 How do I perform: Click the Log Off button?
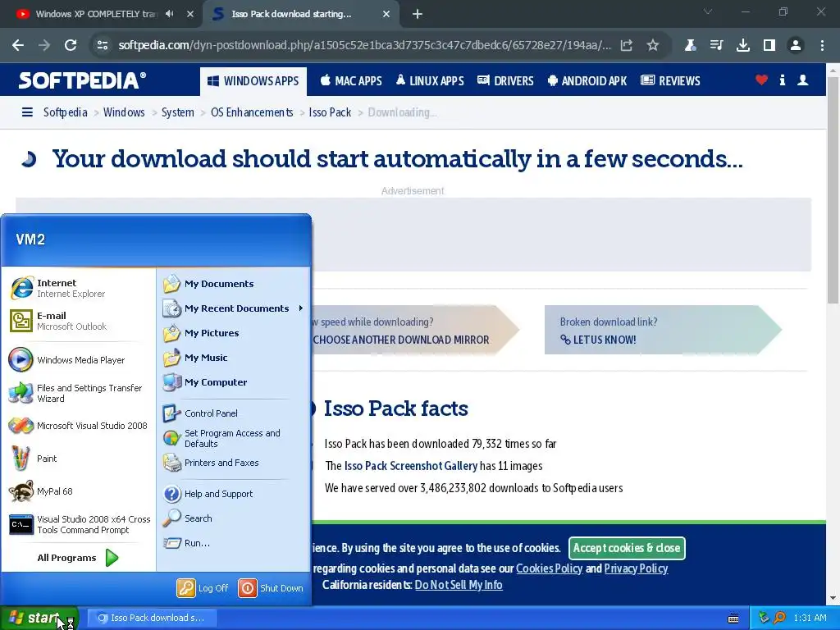coord(203,588)
